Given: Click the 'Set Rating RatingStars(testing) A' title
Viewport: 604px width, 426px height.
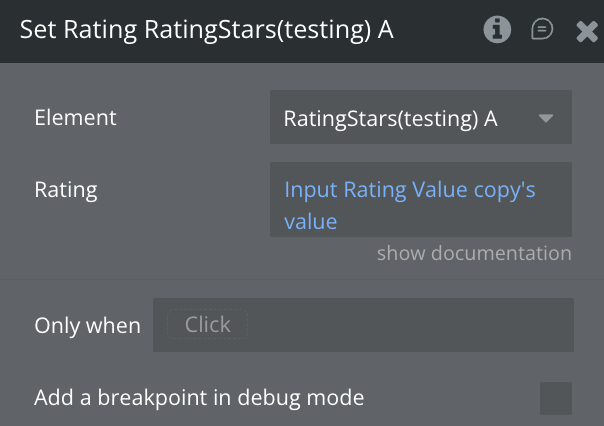Looking at the screenshot, I should point(207,30).
